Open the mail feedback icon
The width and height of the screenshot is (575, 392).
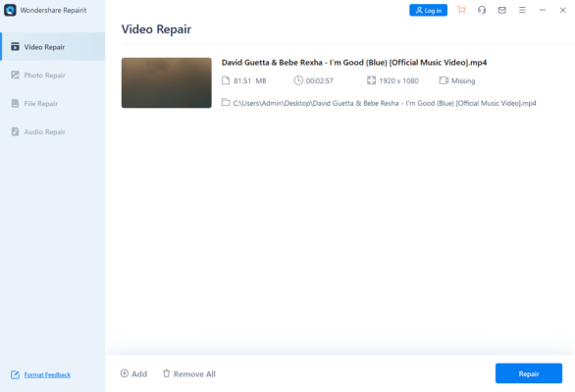pos(502,10)
